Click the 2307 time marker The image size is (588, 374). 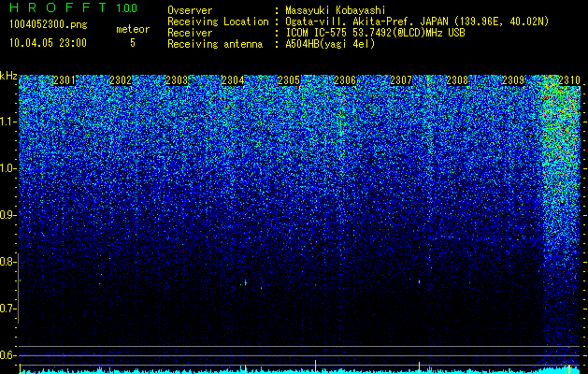click(401, 80)
